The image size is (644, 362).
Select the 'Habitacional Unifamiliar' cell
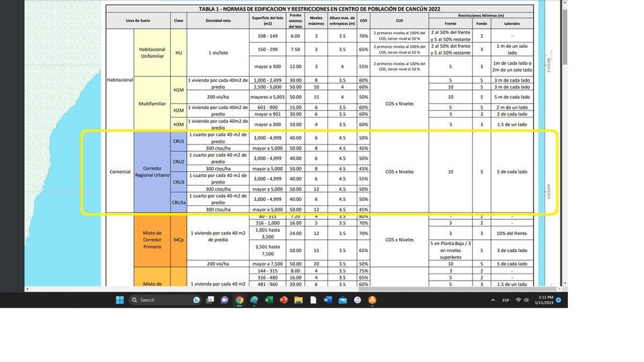pos(152,53)
